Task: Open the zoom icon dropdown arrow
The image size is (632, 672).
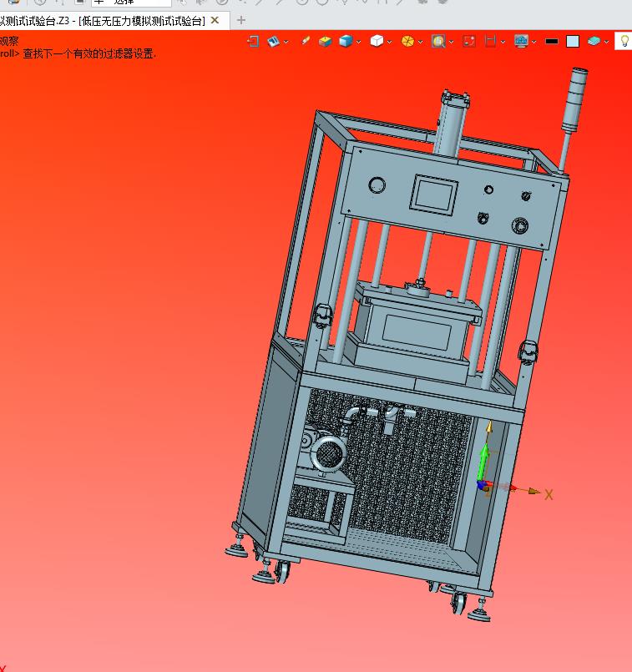Action: (x=451, y=42)
